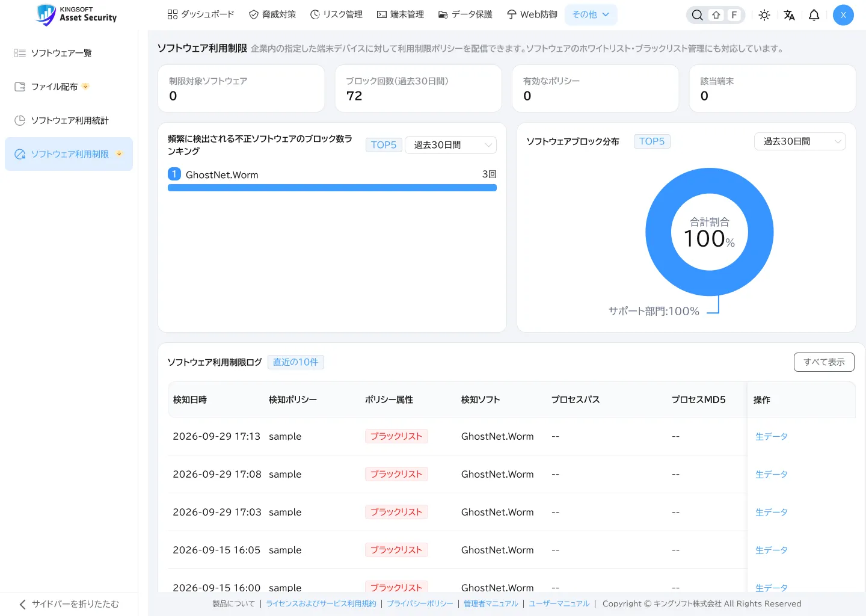Open 過去30日間 dropdown in distribution panel

[800, 141]
